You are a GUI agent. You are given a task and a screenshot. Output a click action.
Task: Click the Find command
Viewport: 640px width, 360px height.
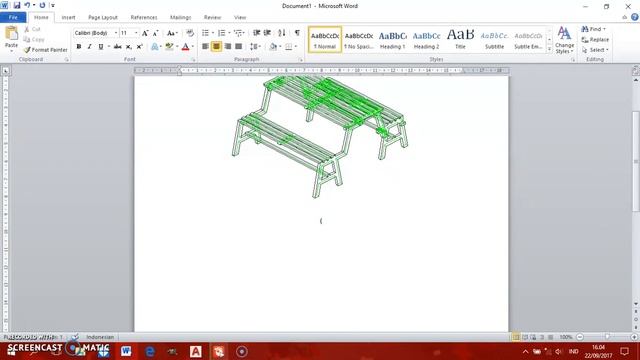(x=593, y=29)
